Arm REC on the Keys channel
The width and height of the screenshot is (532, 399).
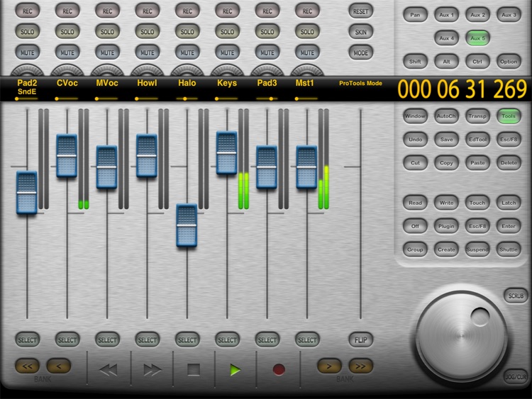coord(227,11)
